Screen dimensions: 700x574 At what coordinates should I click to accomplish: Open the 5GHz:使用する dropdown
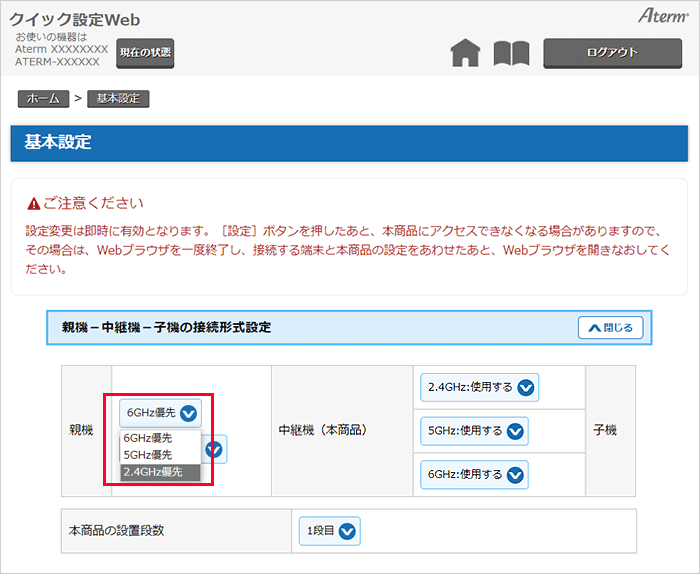pos(473,431)
